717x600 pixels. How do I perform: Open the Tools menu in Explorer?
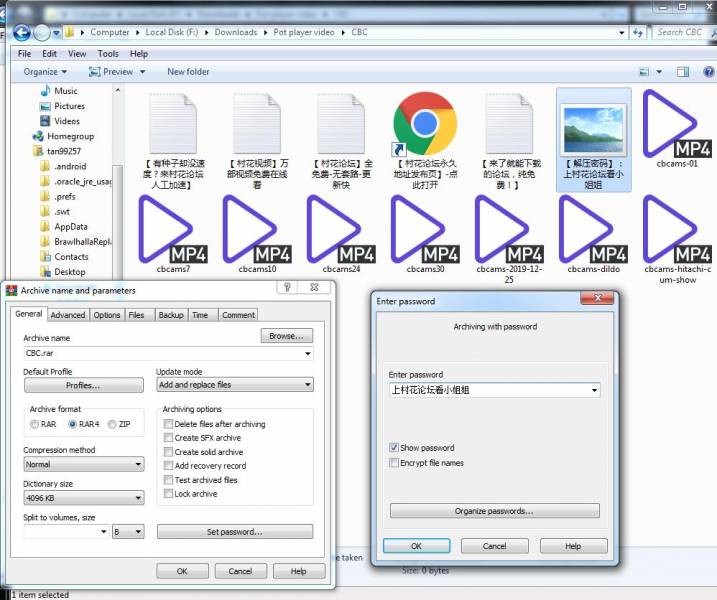pos(108,54)
